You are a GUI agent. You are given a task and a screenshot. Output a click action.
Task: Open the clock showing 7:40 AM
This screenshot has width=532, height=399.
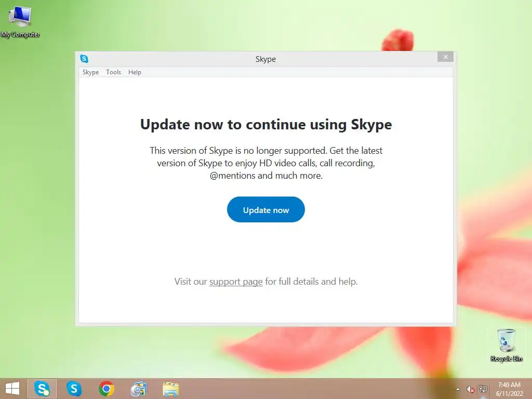click(x=509, y=389)
